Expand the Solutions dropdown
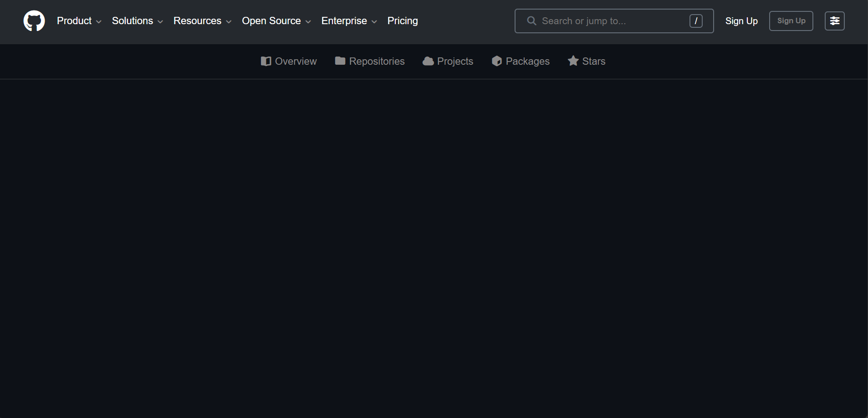868x418 pixels. coord(137,21)
